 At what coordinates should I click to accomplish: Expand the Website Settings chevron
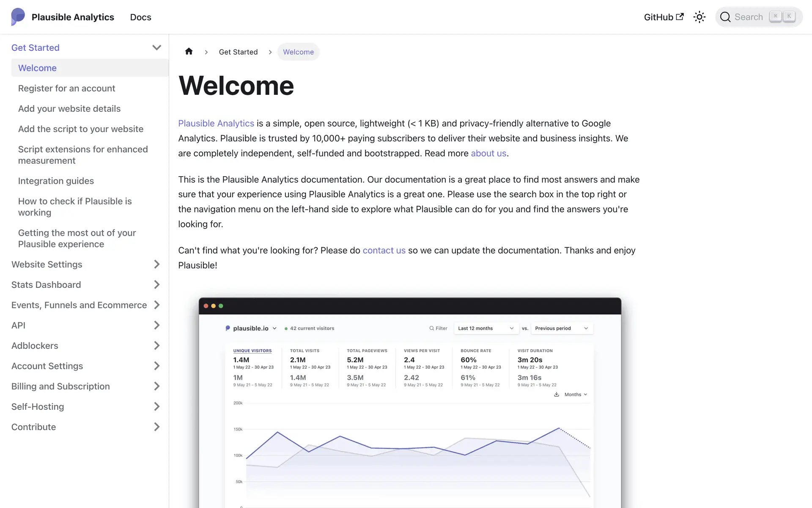click(156, 264)
